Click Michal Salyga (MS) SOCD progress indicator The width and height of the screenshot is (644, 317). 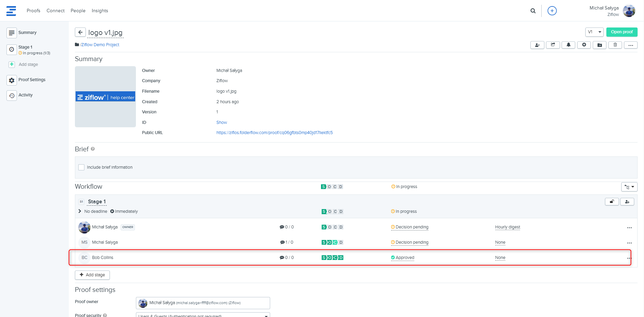pyautogui.click(x=333, y=242)
